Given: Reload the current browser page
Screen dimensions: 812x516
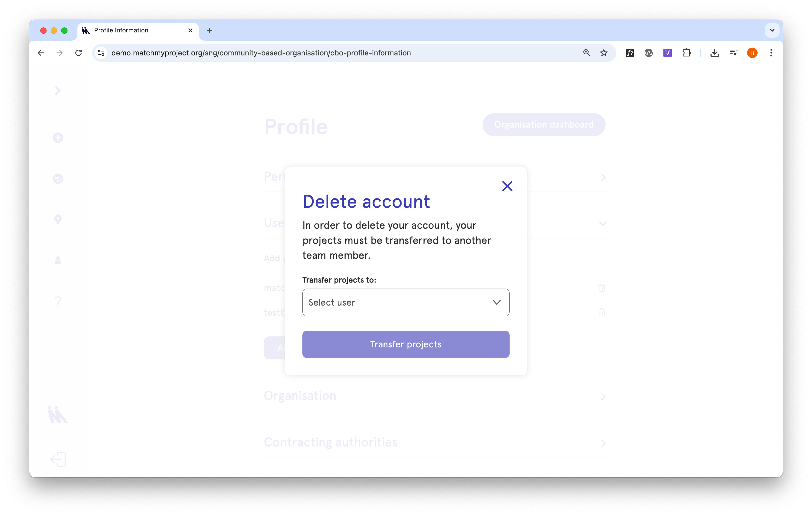Looking at the screenshot, I should pos(78,53).
